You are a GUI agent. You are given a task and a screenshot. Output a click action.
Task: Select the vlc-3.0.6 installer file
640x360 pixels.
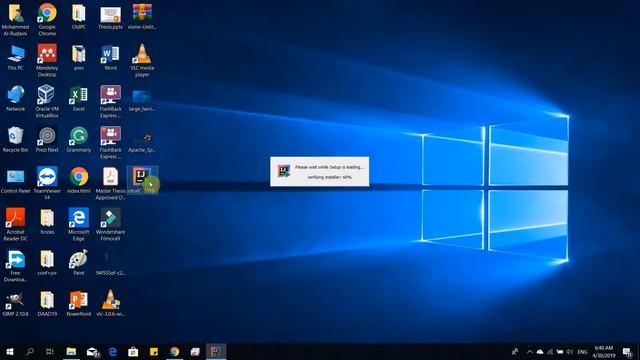[110, 304]
